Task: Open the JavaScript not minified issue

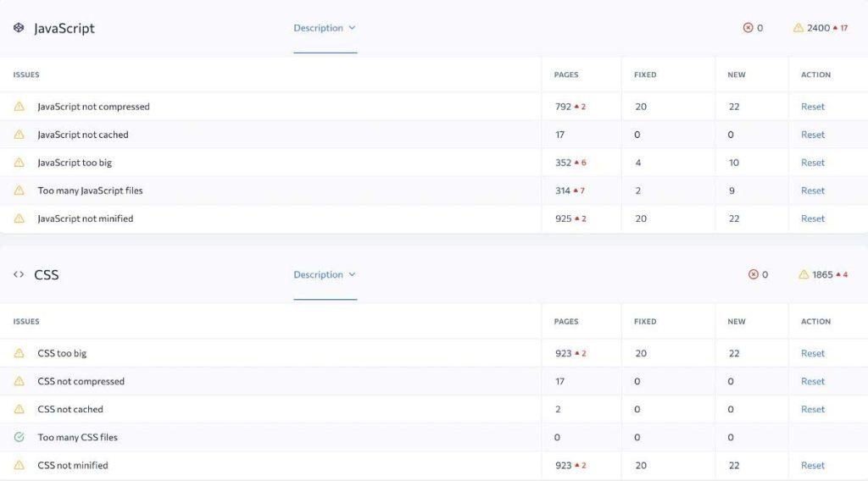Action: [86, 218]
